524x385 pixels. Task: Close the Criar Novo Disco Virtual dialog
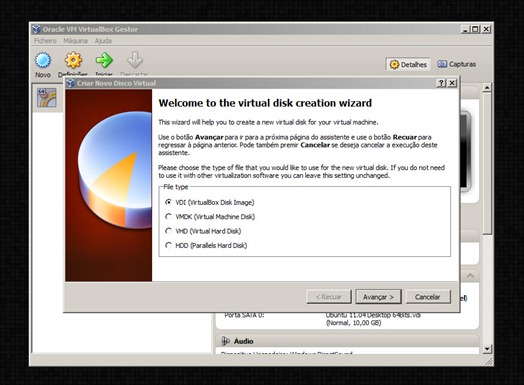[452, 83]
